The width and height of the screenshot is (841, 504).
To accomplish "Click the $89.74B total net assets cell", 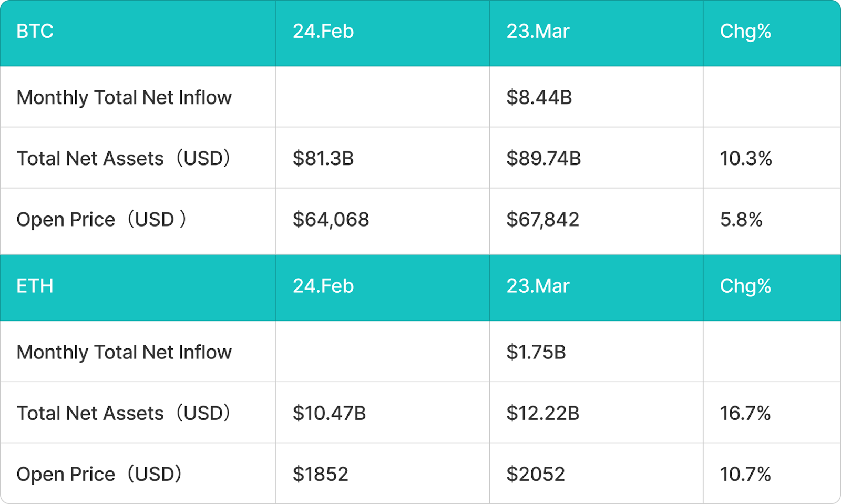I will pyautogui.click(x=543, y=159).
